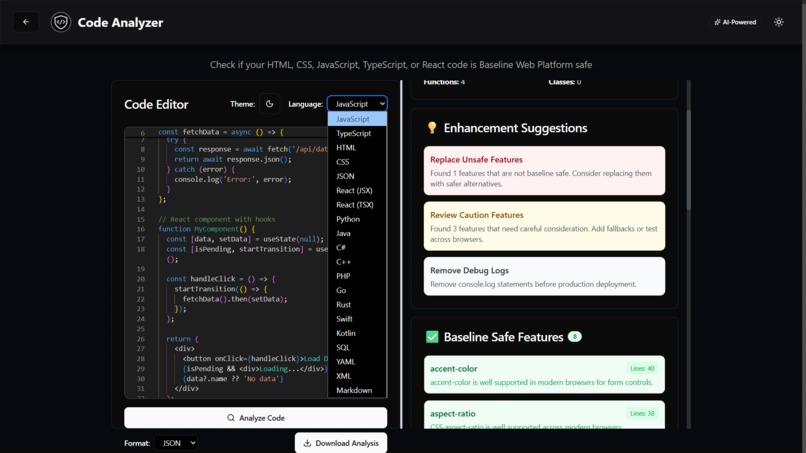The width and height of the screenshot is (806, 453).
Task: Select XML language option
Action: 357,376
